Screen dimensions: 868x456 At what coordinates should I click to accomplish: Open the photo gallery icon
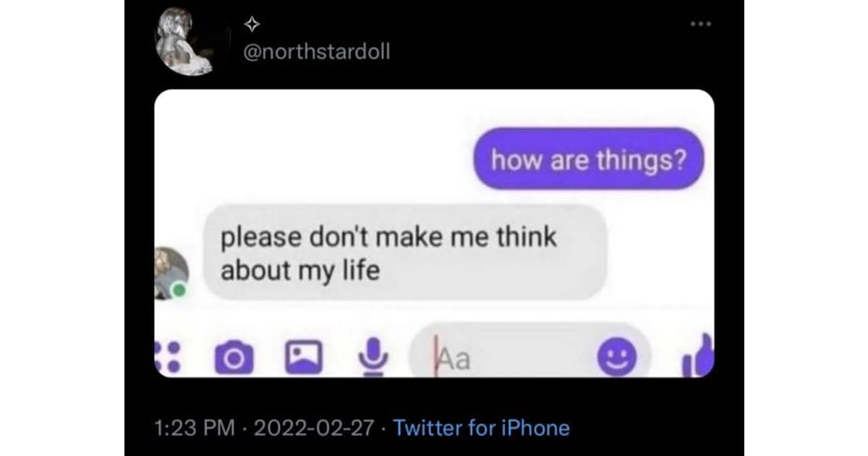click(304, 357)
